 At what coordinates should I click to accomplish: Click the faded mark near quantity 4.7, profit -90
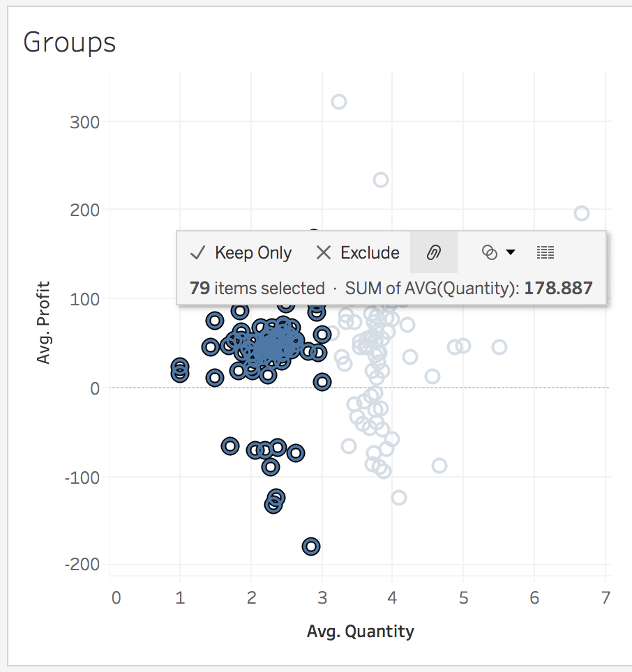[x=439, y=465]
